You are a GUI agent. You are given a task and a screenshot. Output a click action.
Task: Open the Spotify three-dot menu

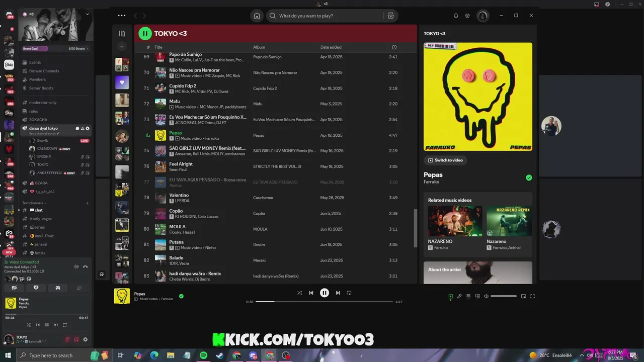click(122, 16)
